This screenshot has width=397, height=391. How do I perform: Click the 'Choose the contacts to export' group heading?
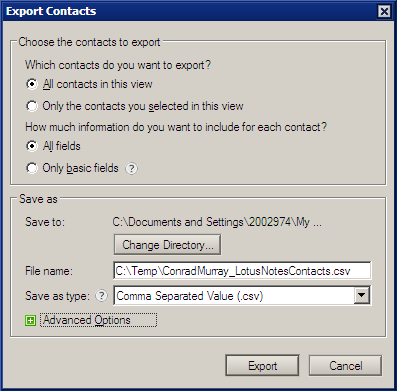click(89, 42)
